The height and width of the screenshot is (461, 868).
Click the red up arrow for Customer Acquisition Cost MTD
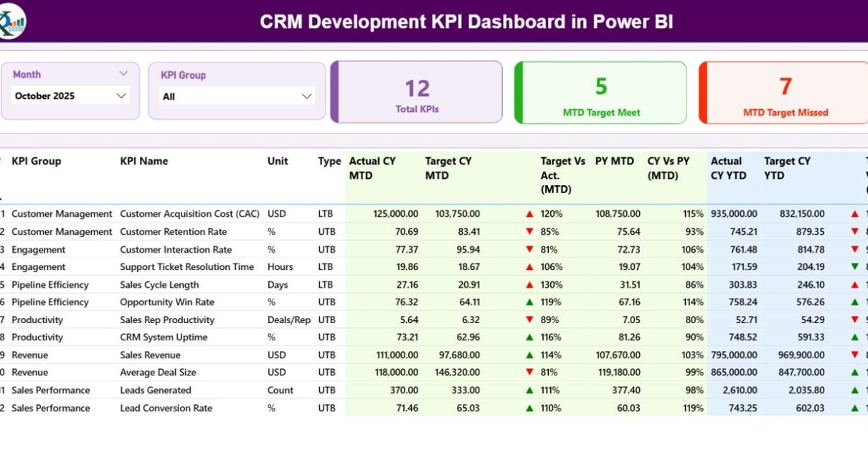point(529,214)
